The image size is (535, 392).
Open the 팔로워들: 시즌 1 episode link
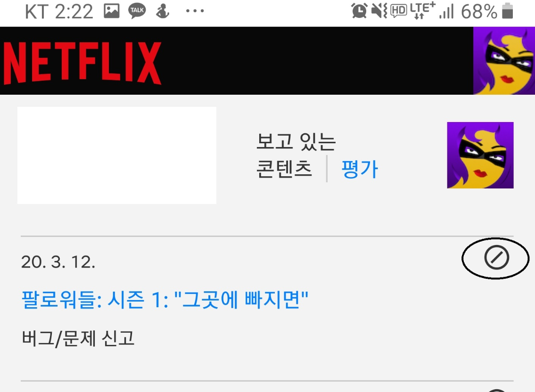pos(165,300)
